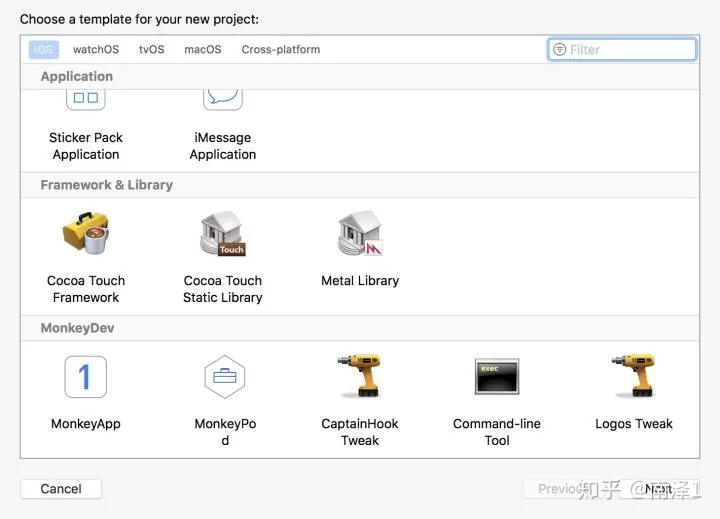Click the "Cocoa Touch Framework" label
This screenshot has width=720, height=519.
tap(86, 289)
